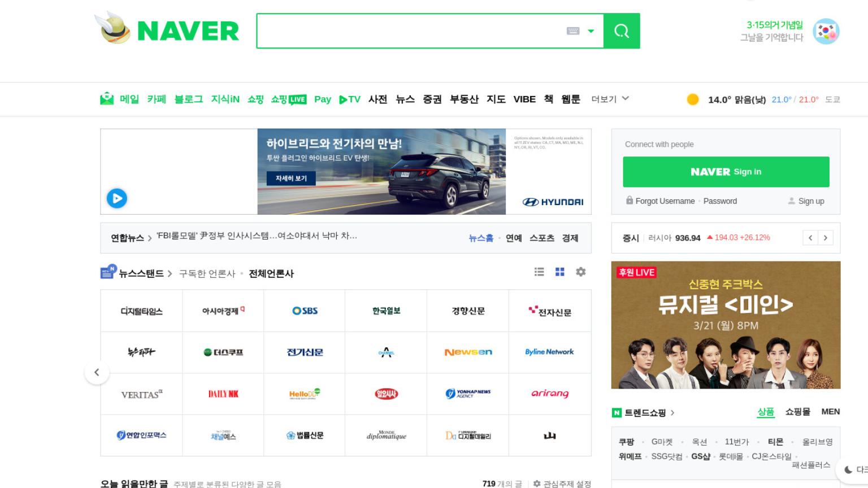Viewport: 868px width, 488px height.
Task: Open Le Monde diplomatique tile
Action: click(x=386, y=435)
